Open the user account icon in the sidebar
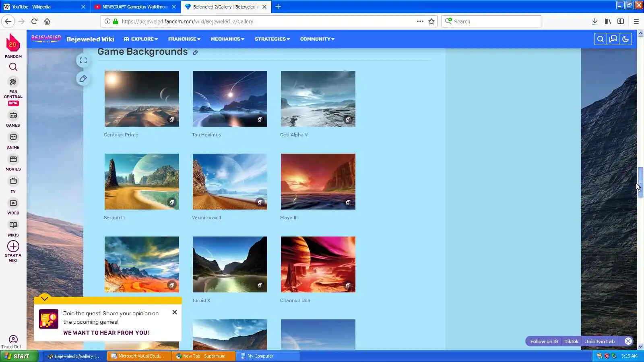Viewport: 644px width, 362px height. 13,339
